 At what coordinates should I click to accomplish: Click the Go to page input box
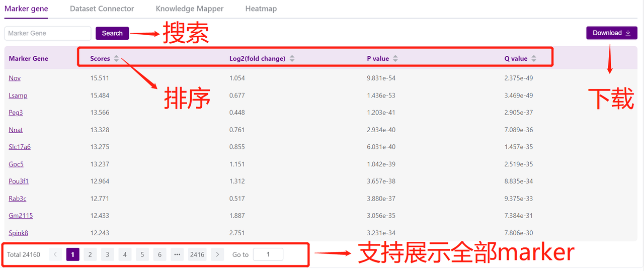click(x=268, y=254)
